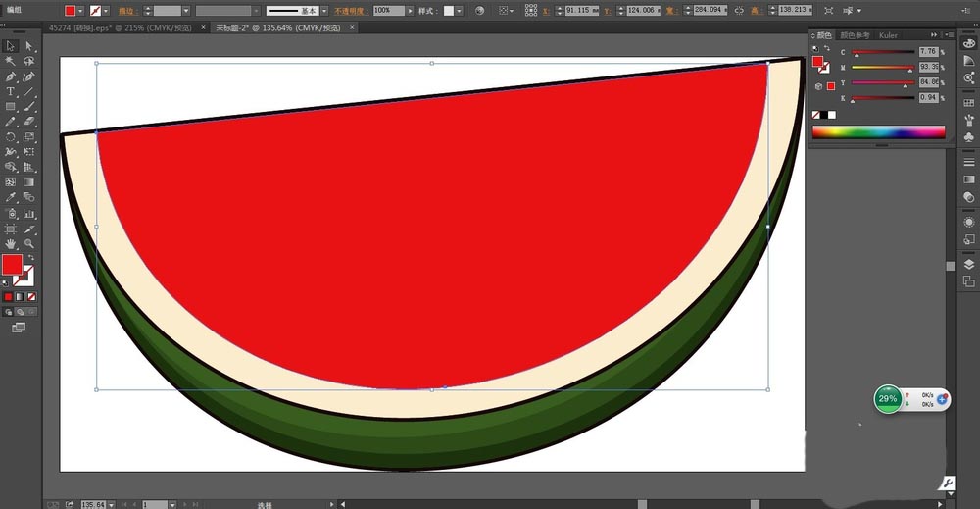Set toolbox paint mode to Color
This screenshot has width=980, height=509.
(x=8, y=297)
